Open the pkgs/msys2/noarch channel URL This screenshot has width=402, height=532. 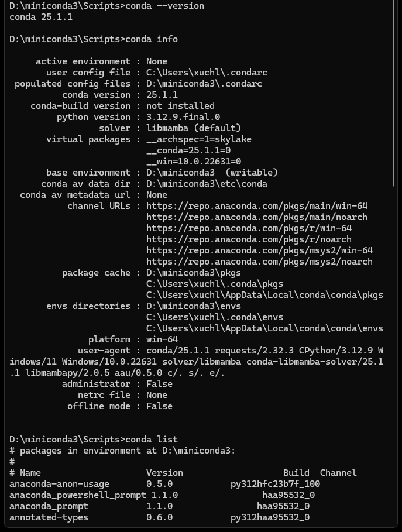tap(260, 262)
